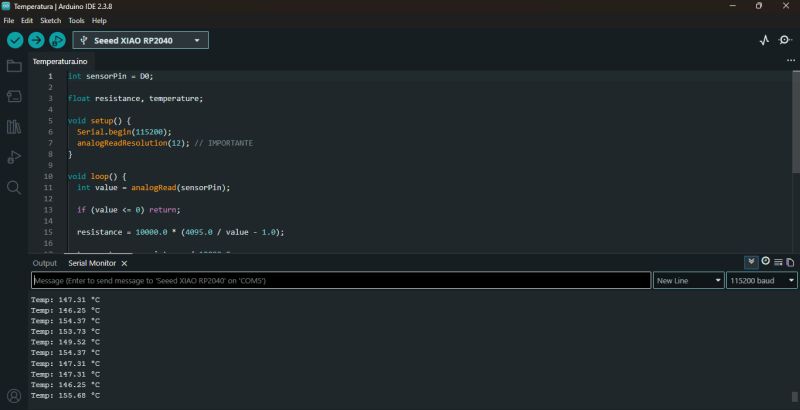Click the 'int sensorPin = D0;' code line
This screenshot has height=410, width=800.
pyautogui.click(x=111, y=76)
